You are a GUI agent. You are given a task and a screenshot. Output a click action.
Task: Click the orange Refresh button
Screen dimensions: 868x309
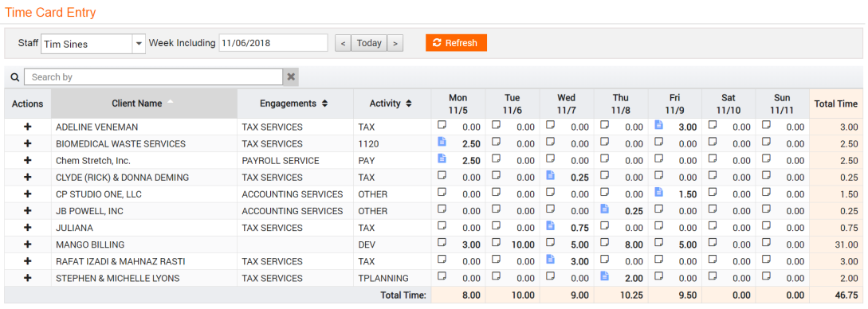(x=456, y=43)
